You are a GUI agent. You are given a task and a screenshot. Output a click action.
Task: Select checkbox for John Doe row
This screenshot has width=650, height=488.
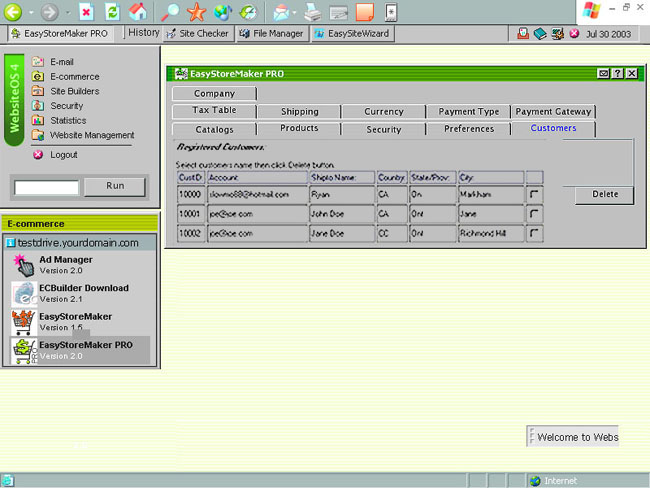coord(535,213)
